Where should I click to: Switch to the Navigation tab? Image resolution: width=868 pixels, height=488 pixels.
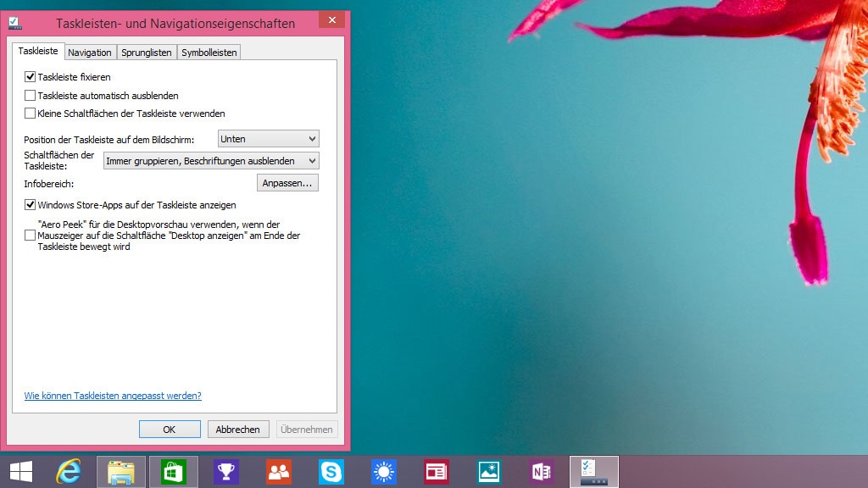[90, 53]
